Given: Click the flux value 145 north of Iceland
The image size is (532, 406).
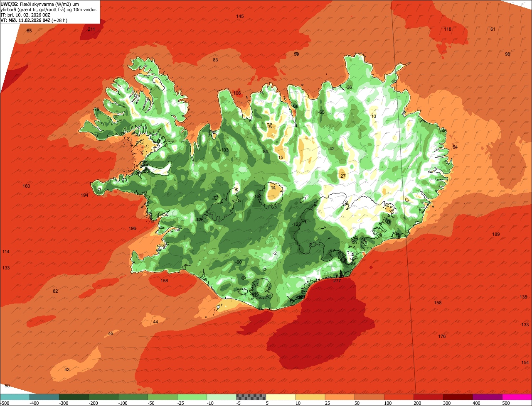Looking at the screenshot, I should click(x=240, y=16).
